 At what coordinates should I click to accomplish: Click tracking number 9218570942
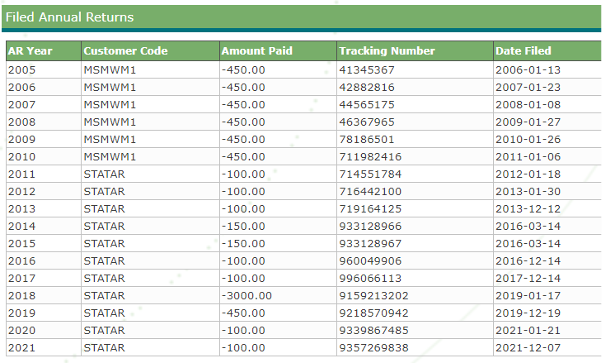pyautogui.click(x=374, y=313)
